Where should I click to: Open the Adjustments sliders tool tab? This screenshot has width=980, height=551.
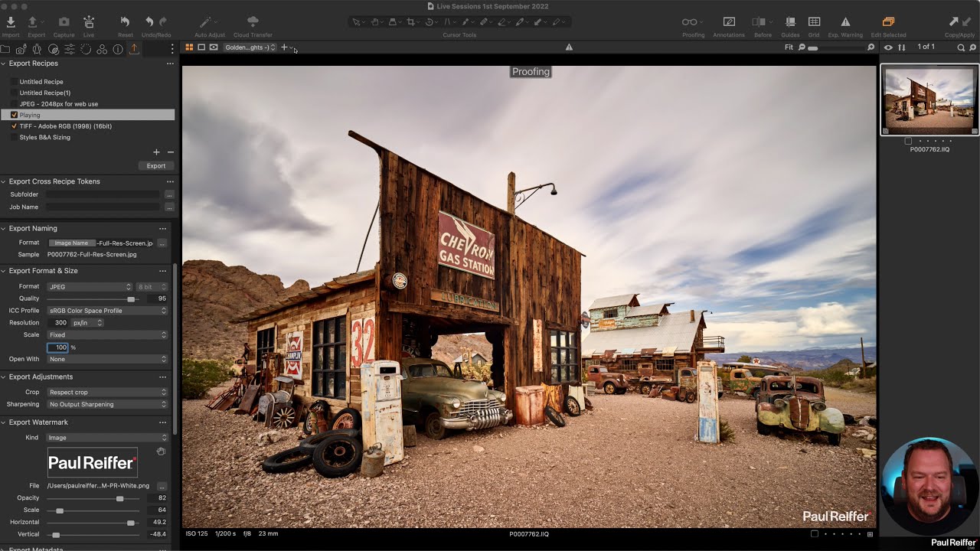pos(69,49)
